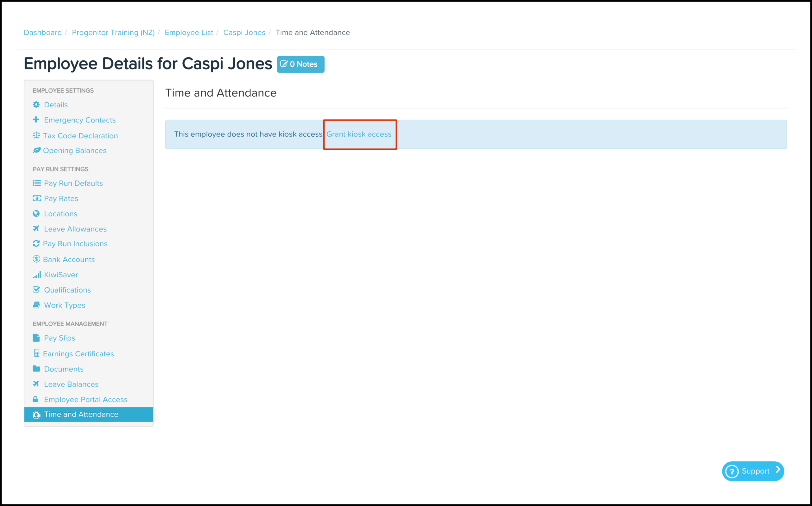Open the Pay Run Defaults menu item
This screenshot has height=506, width=812.
click(x=73, y=183)
